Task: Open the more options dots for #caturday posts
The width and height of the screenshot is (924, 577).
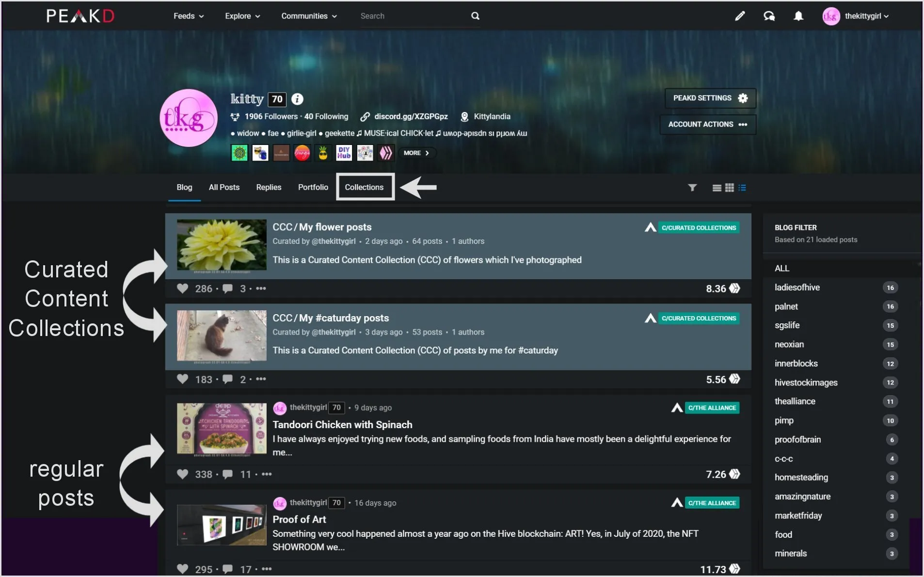Action: [261, 379]
